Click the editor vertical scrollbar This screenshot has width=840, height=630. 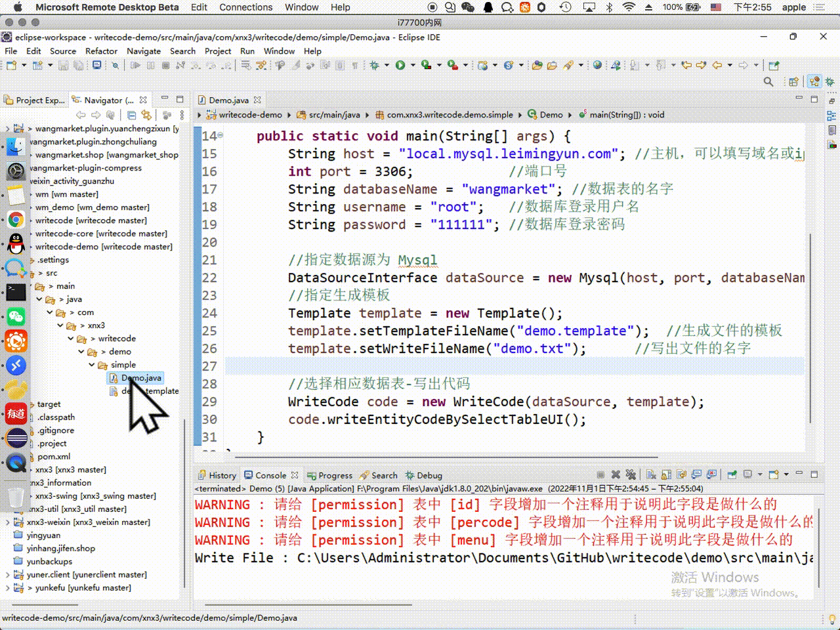tap(811, 328)
